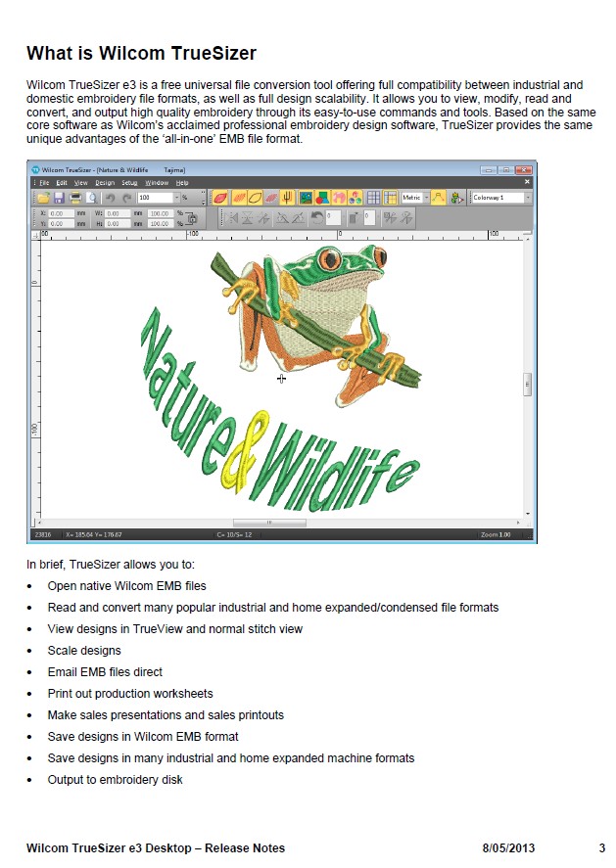Toggle the Show Grid icon
Viewport: 616px width, 868px height.
pos(373,198)
